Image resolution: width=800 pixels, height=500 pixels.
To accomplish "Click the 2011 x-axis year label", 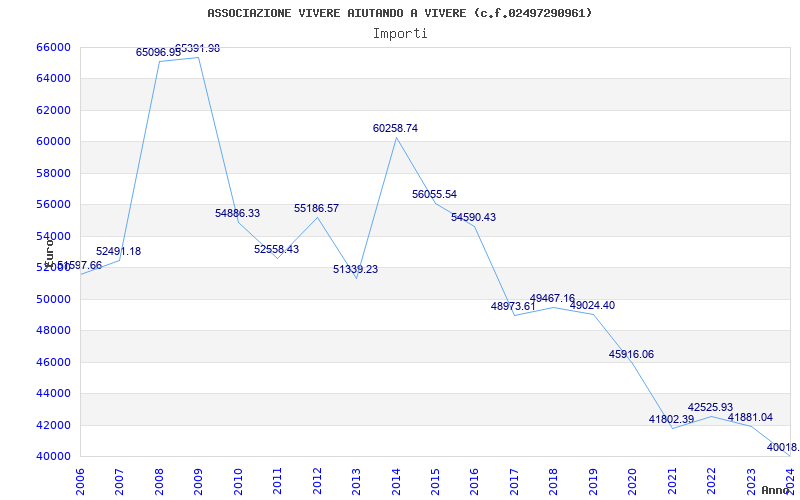I will click(x=278, y=480).
